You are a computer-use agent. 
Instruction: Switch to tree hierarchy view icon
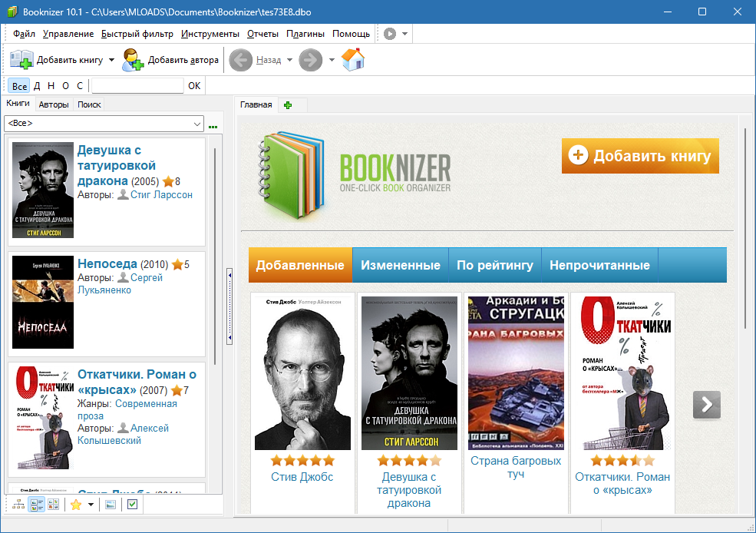(18, 505)
